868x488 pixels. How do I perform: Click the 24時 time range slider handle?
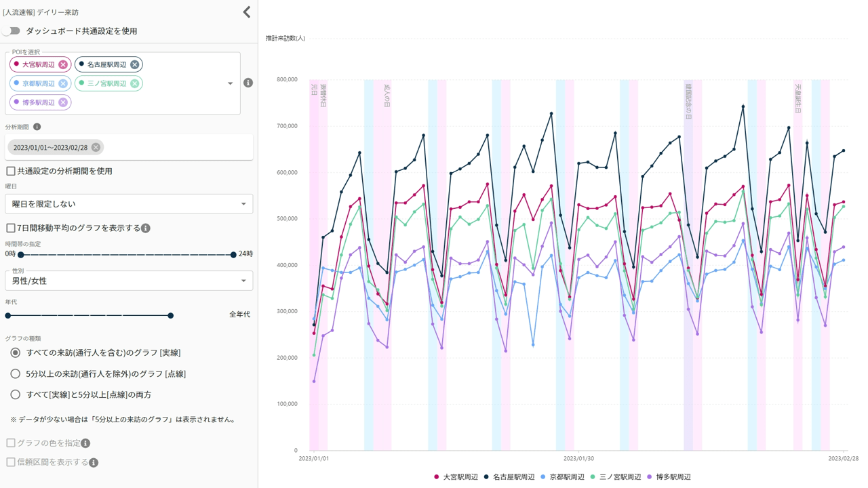233,255
